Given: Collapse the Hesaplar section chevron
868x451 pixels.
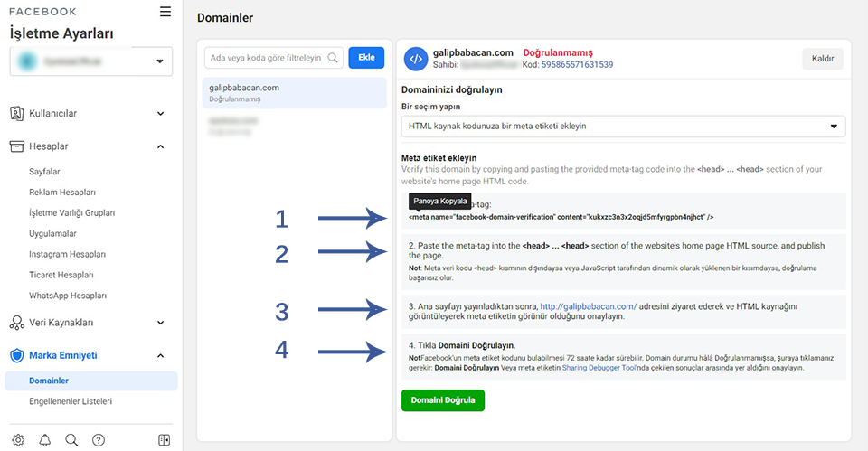Looking at the screenshot, I should (x=161, y=146).
